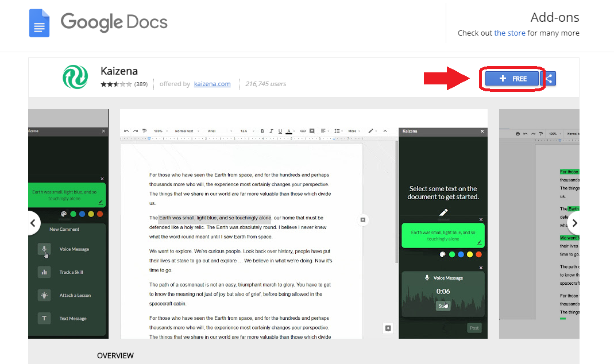Collapse menus with the up chevron
614x364 pixels.
point(385,131)
